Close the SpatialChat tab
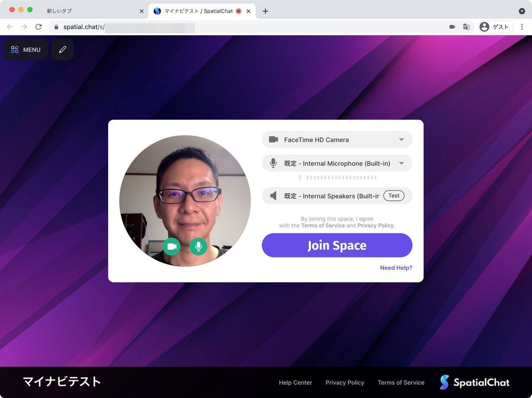The image size is (532, 398). 248,11
